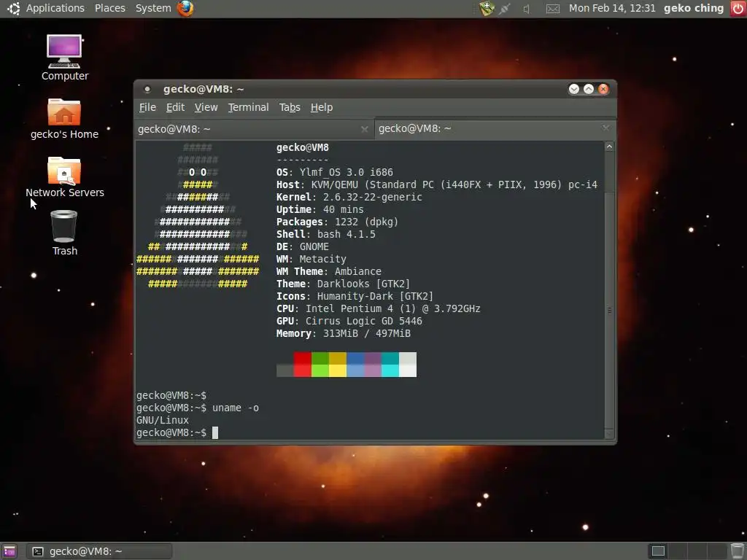
Task: Switch to the second gecko@VM8 tab
Action: [x=495, y=128]
